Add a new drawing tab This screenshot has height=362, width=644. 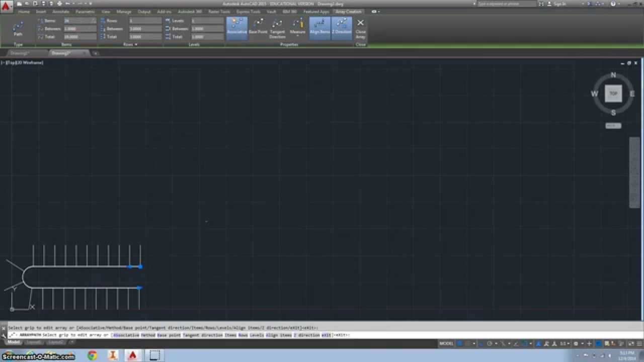95,53
